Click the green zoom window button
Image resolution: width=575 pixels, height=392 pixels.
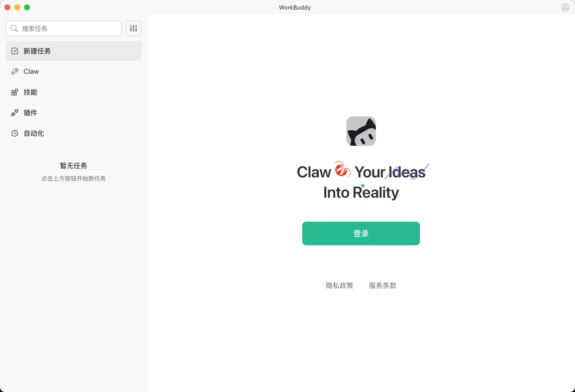pyautogui.click(x=27, y=7)
